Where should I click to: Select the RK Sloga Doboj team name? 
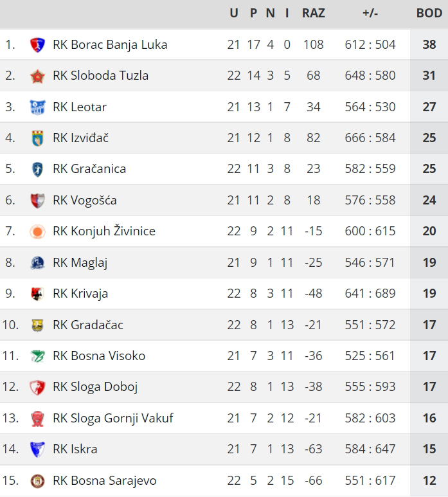pyautogui.click(x=95, y=387)
